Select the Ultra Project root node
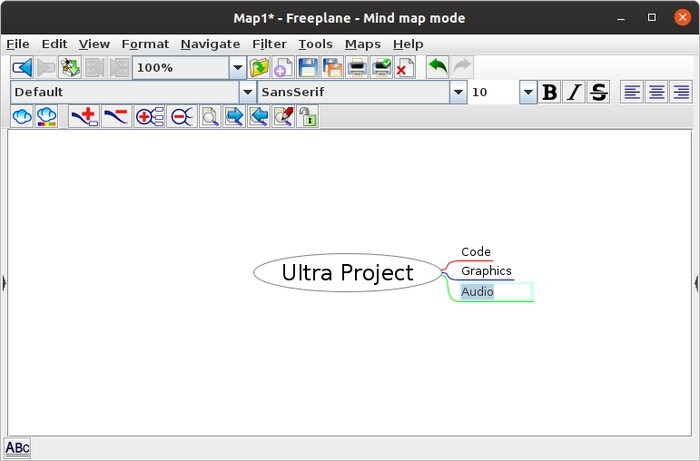The height and width of the screenshot is (461, 700). coord(347,273)
